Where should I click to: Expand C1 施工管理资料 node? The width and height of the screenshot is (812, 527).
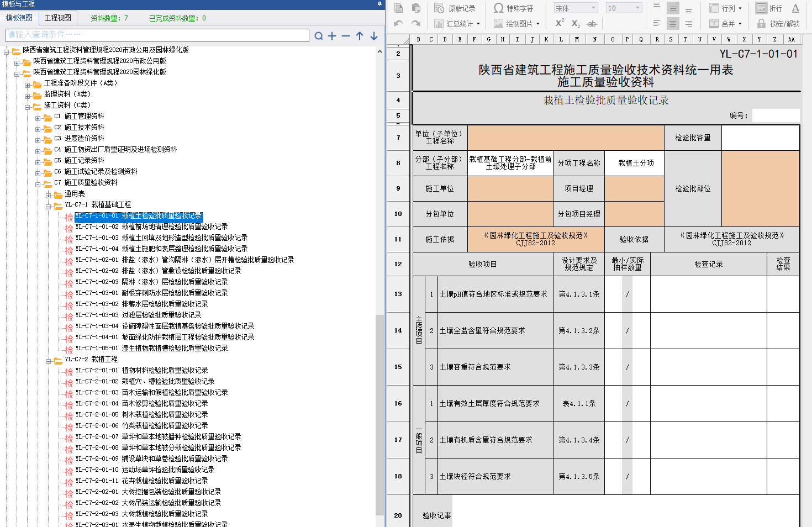coord(38,118)
